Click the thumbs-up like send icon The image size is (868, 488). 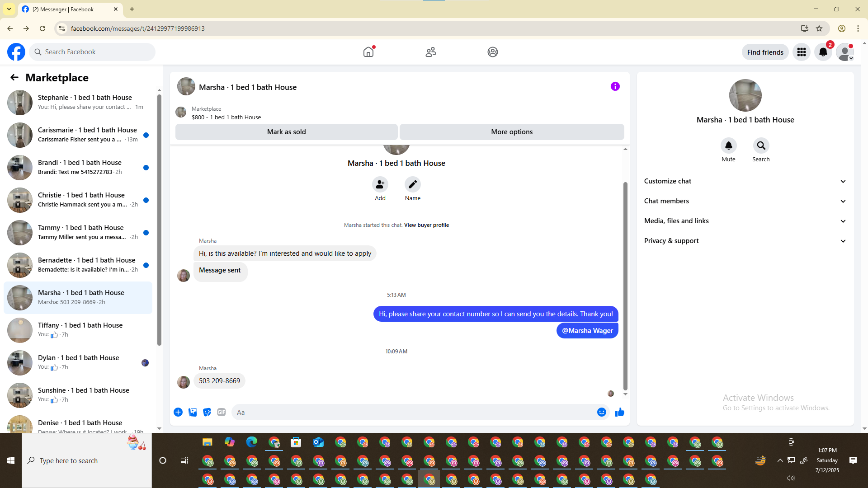619,412
